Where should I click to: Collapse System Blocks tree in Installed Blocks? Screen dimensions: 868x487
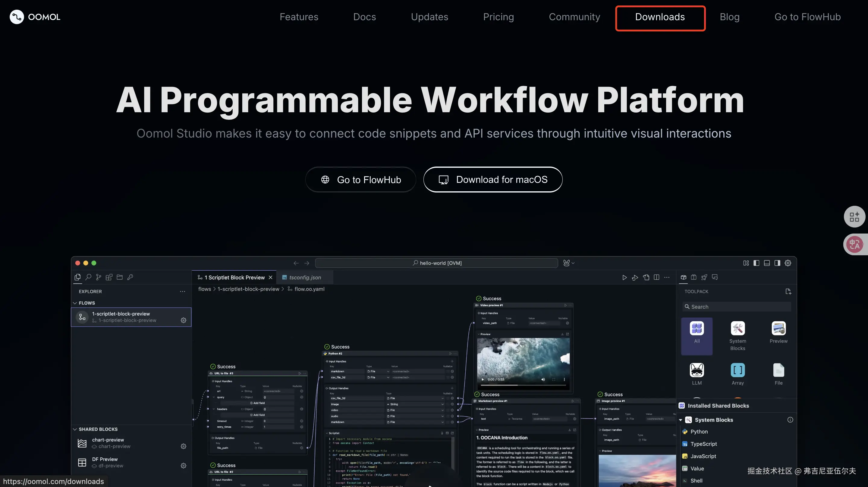click(x=681, y=420)
